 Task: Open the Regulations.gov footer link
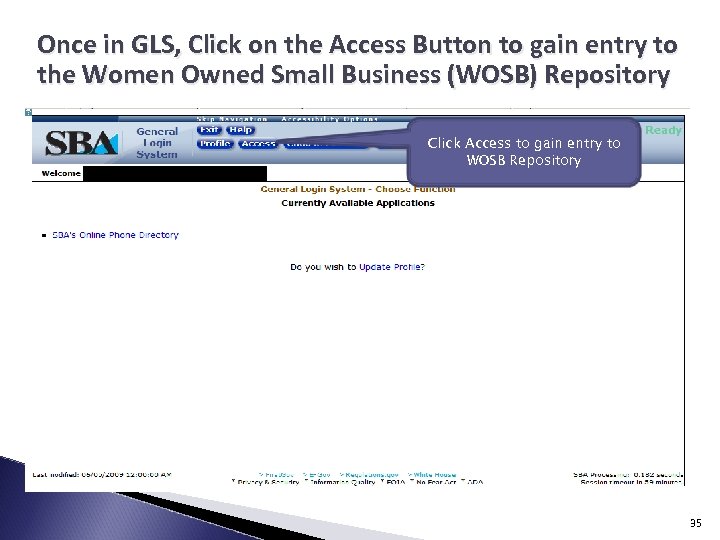tap(371, 474)
